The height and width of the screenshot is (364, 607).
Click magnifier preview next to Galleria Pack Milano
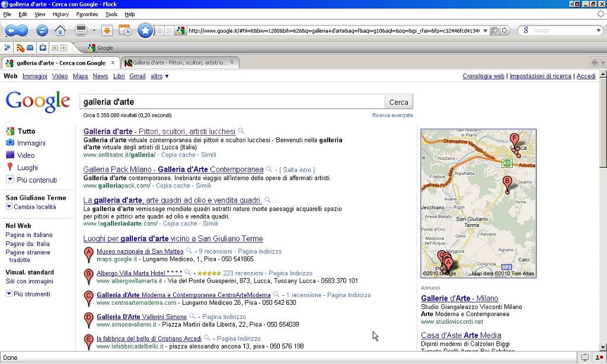tap(269, 169)
